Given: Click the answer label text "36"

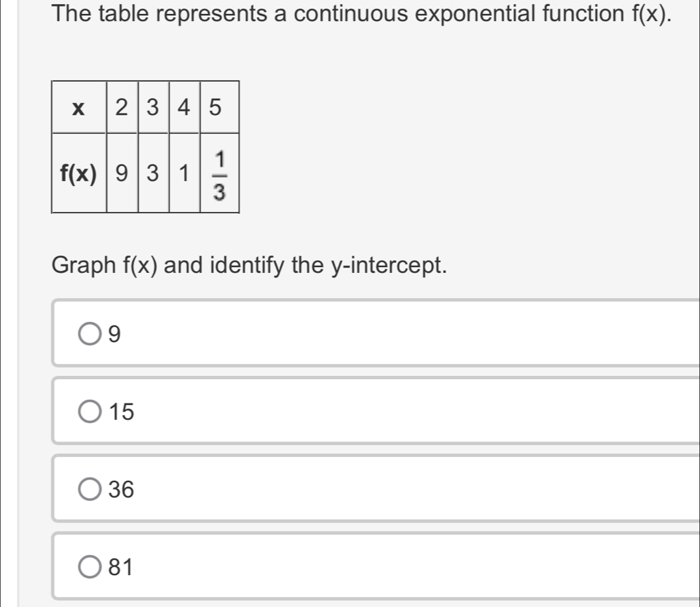Looking at the screenshot, I should (x=122, y=490).
